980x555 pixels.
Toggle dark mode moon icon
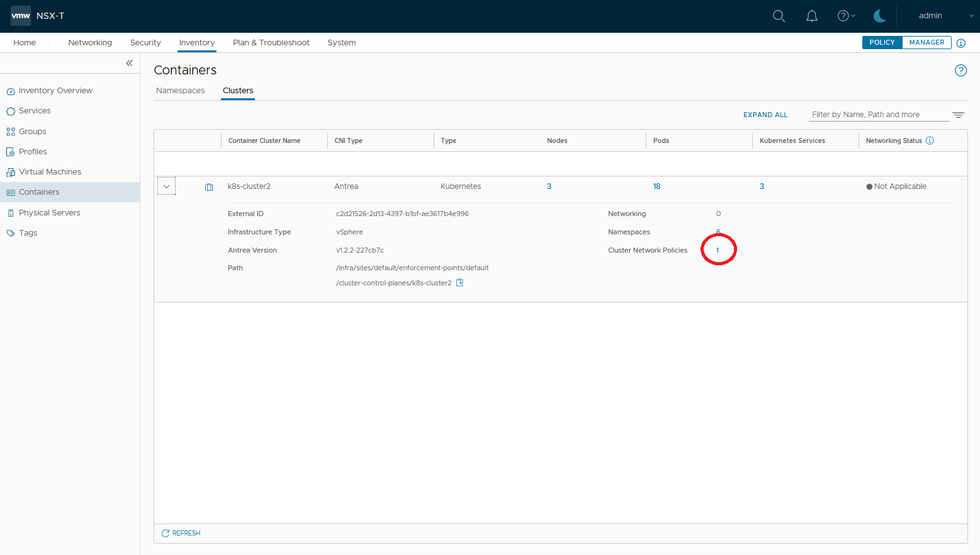tap(880, 16)
